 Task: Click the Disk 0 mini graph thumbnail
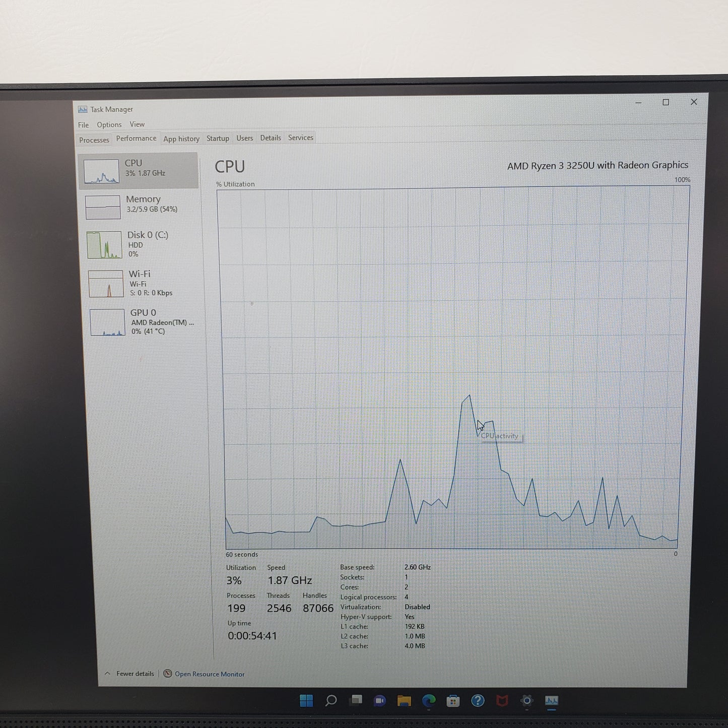104,245
